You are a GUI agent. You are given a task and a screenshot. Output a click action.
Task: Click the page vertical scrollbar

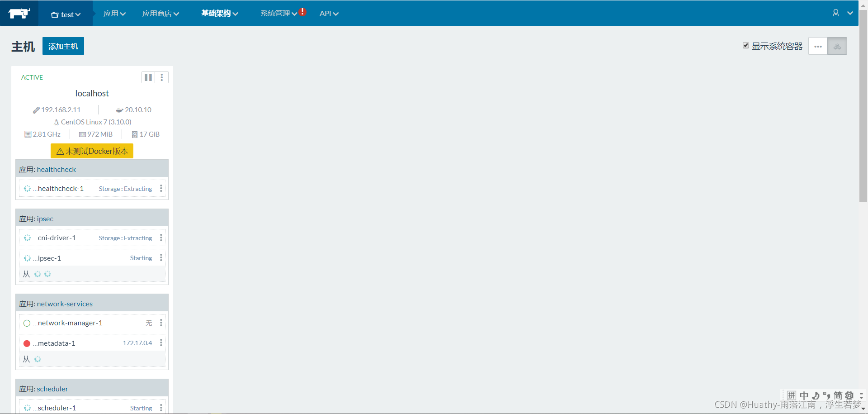point(863,106)
